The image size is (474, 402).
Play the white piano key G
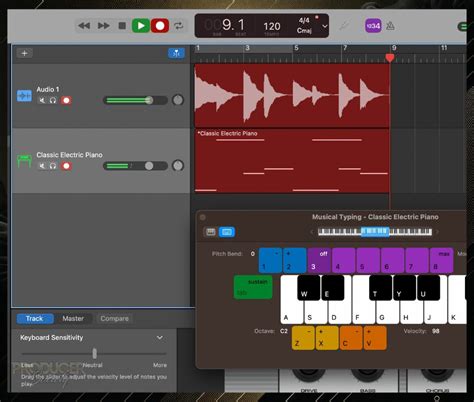[387, 313]
